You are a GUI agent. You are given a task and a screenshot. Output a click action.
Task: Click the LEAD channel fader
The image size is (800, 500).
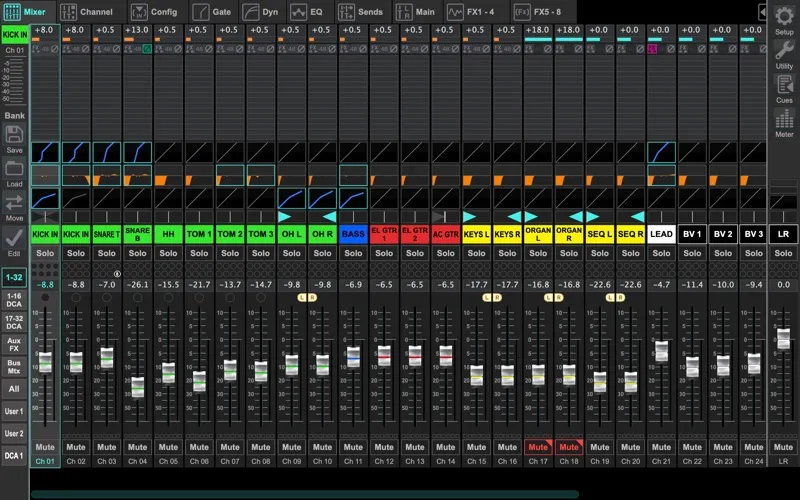[661, 351]
